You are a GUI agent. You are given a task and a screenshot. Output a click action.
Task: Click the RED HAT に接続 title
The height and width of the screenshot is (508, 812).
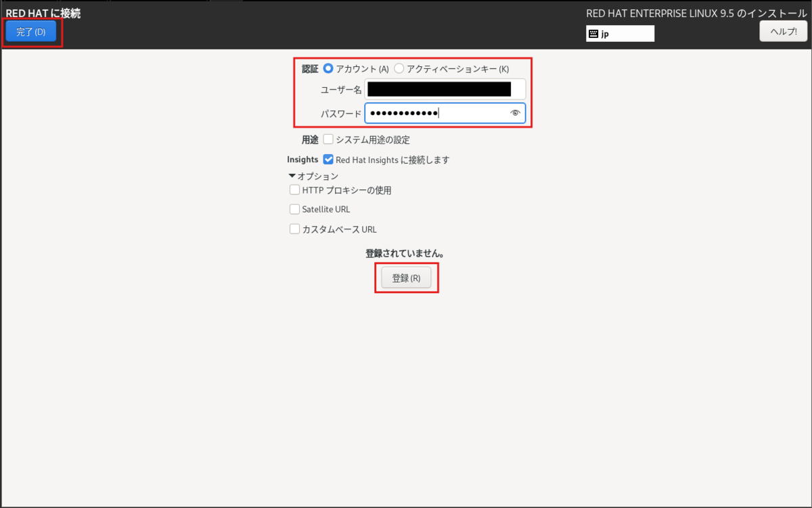pyautogui.click(x=43, y=14)
